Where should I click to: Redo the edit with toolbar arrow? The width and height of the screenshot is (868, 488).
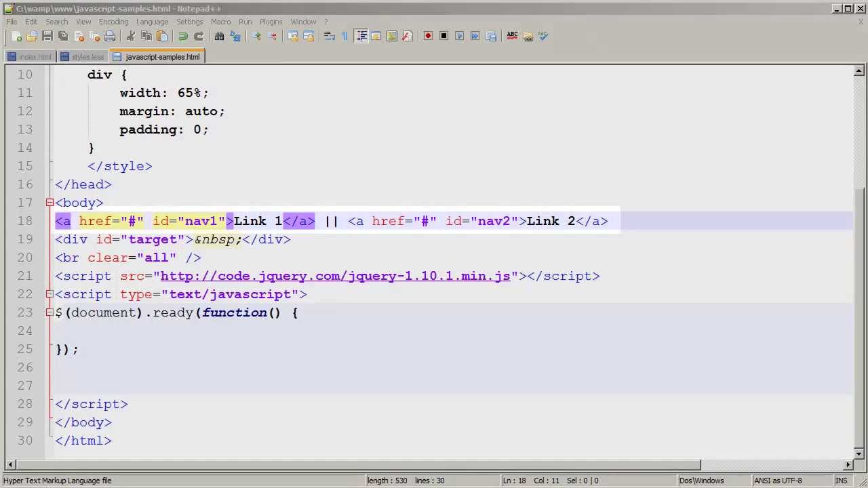point(199,36)
